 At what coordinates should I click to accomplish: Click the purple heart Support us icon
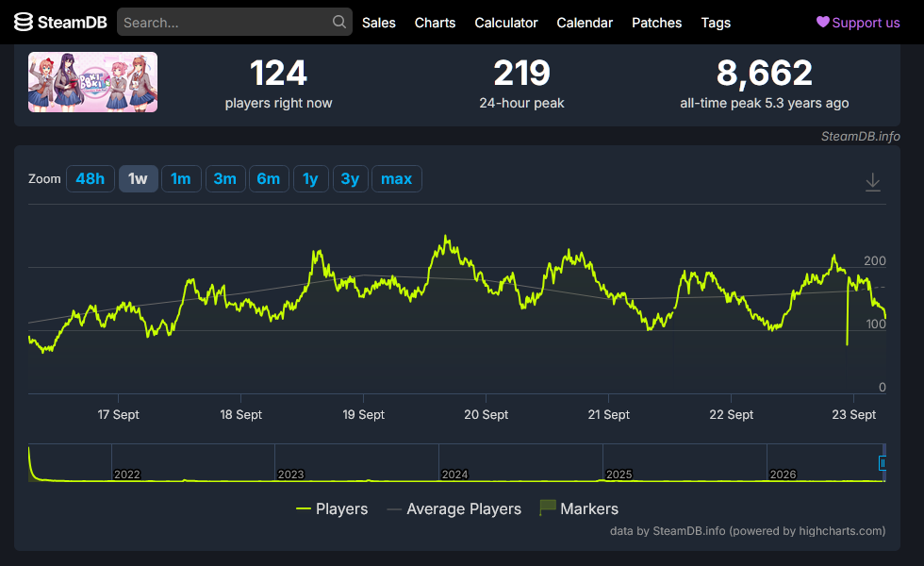coord(822,22)
